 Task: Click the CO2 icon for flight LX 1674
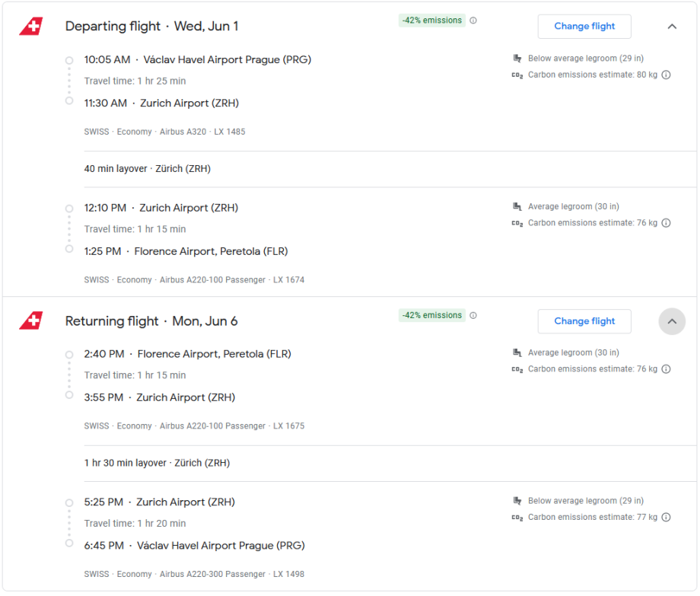coord(517,224)
